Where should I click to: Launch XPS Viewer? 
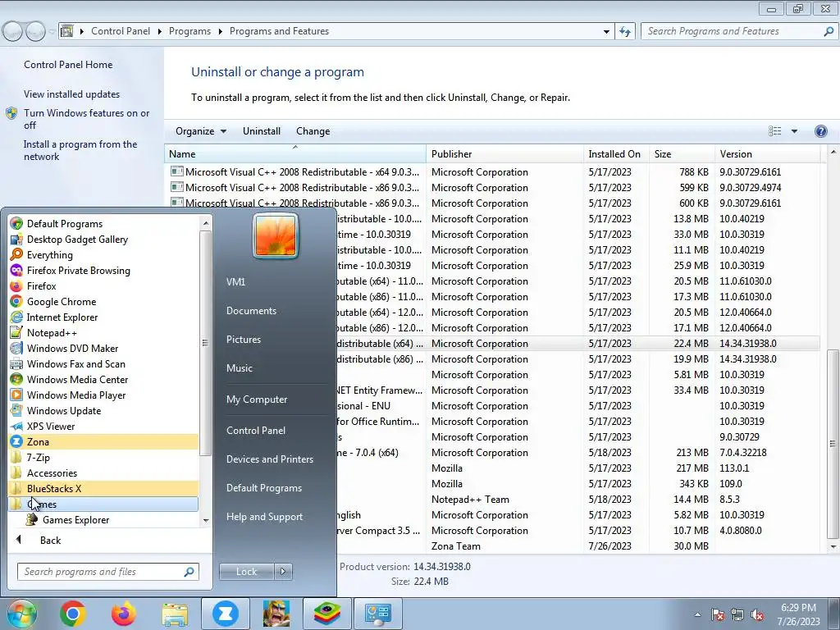point(50,426)
